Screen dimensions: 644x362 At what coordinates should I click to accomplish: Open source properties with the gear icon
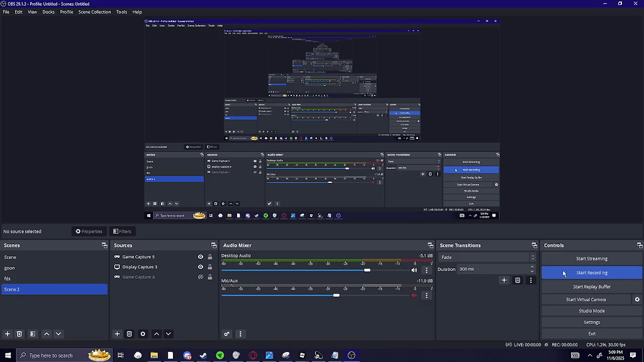[143, 334]
